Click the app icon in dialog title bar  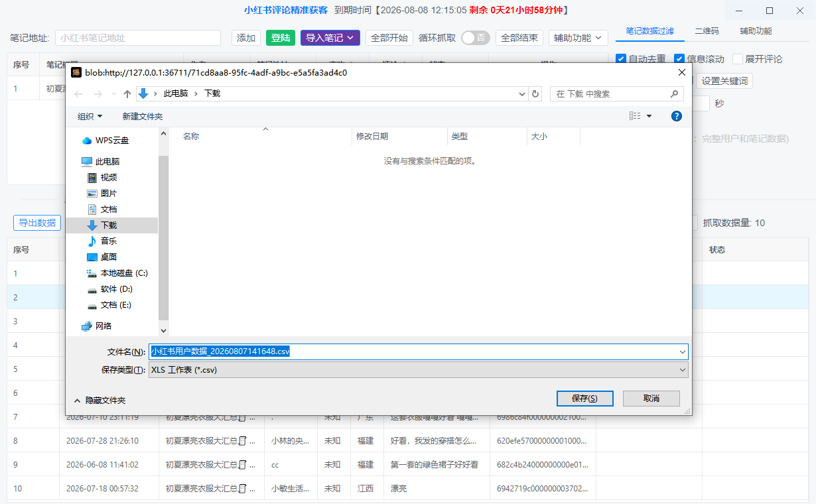point(76,72)
